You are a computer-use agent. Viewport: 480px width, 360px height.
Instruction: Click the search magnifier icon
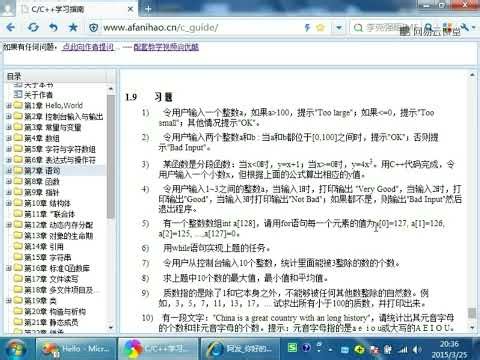358,28
